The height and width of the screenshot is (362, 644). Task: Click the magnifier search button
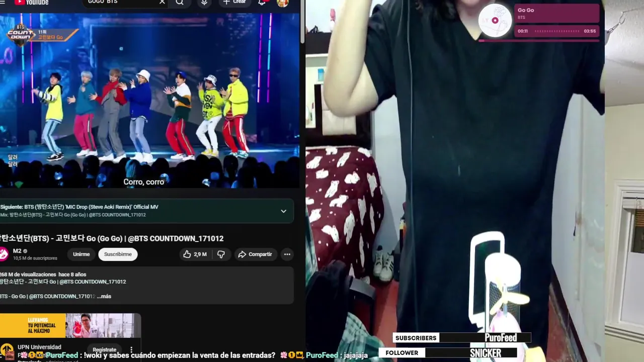point(180,3)
